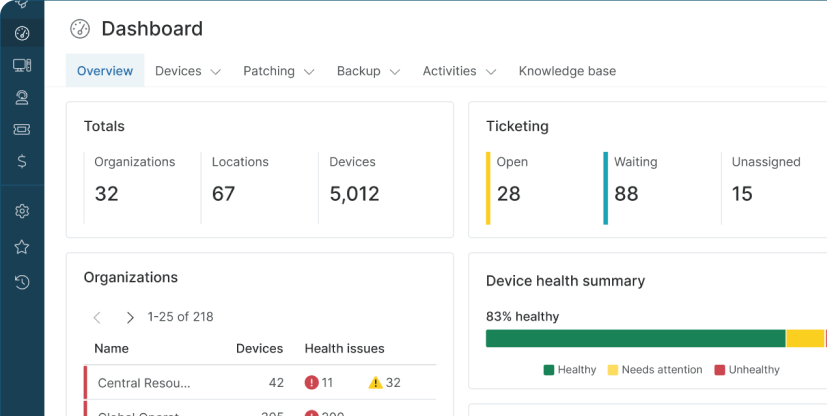827x416 pixels.
Task: Click the Unassigned tickets count 15
Action: 742,194
